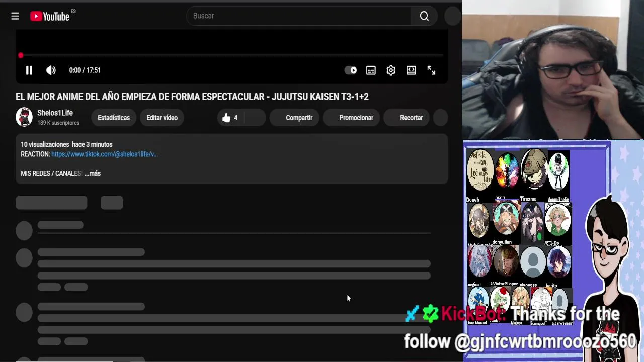The width and height of the screenshot is (644, 362).
Task: Like the video with thumbs up
Action: click(230, 118)
